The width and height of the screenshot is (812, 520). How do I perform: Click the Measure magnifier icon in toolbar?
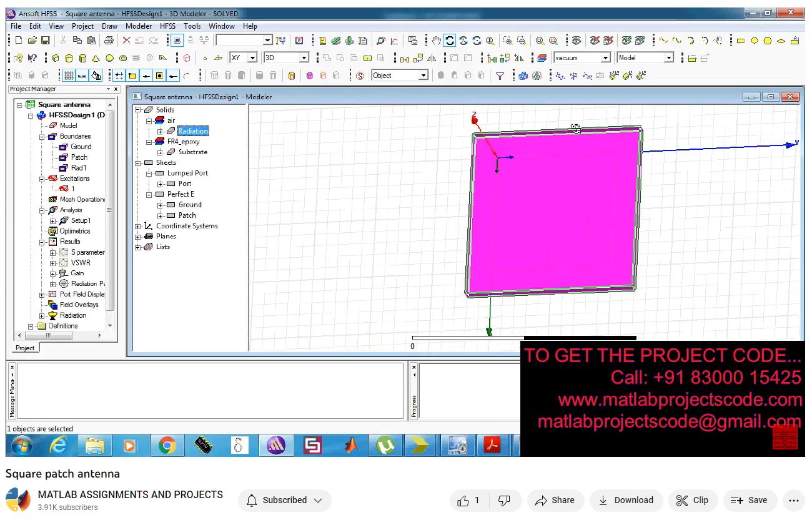click(x=380, y=41)
